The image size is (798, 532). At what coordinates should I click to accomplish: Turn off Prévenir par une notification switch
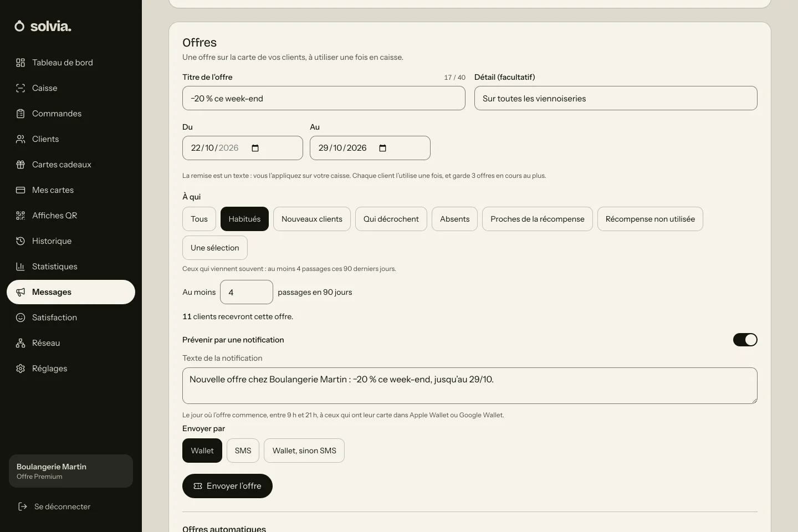pos(745,340)
